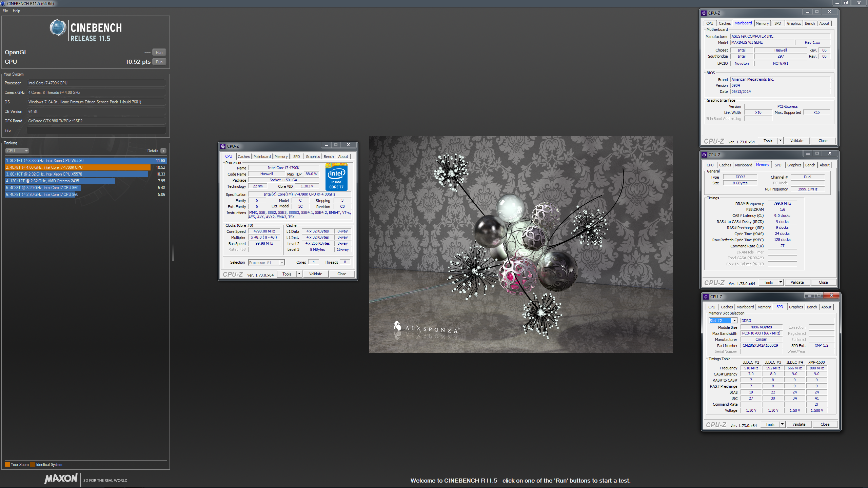This screenshot has width=868, height=488.
Task: Click the MAXON logo at the bottom
Action: click(61, 479)
